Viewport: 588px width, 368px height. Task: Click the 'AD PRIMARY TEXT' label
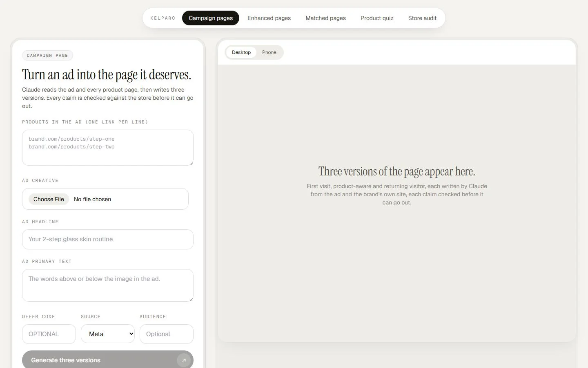tap(47, 261)
